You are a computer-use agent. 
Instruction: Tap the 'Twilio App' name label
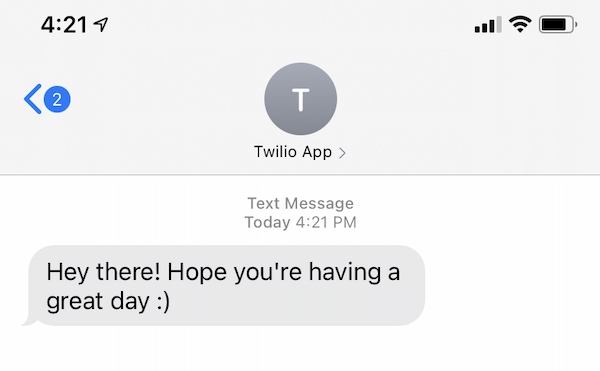tap(293, 152)
